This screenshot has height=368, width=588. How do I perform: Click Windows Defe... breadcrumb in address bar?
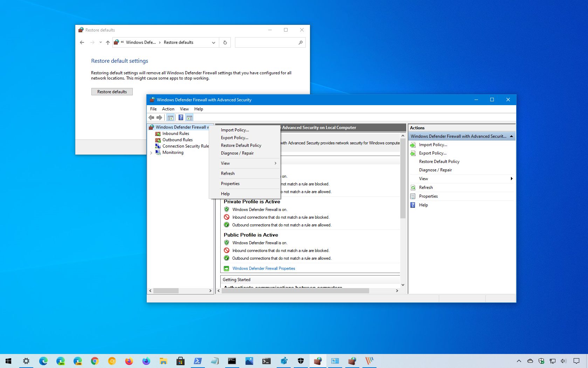point(141,42)
